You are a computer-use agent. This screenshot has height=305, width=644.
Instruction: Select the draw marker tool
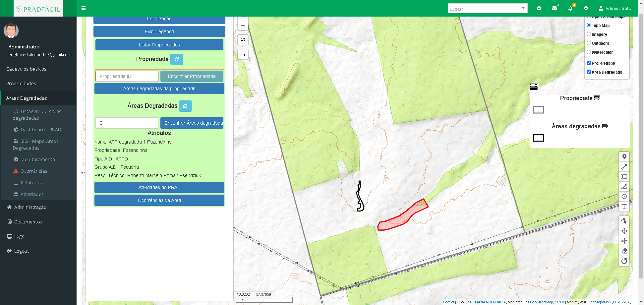coord(624,157)
